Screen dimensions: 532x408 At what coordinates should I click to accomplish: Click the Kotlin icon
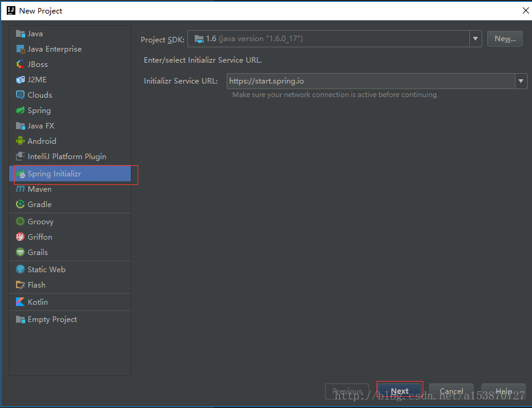coord(20,302)
